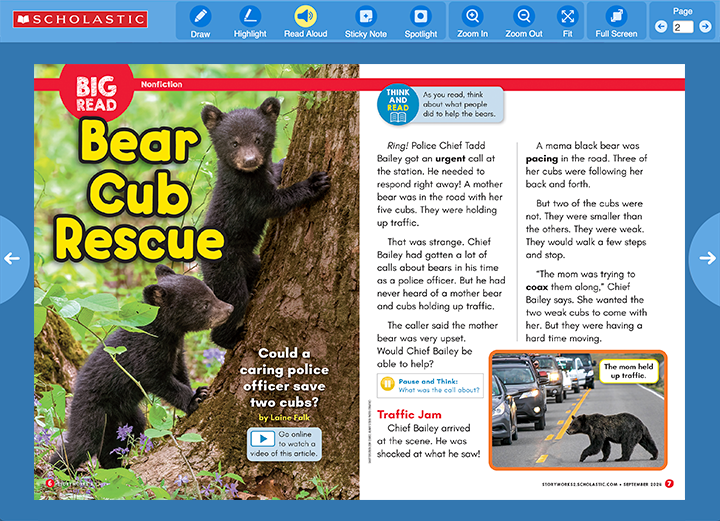Flip to the previous spread with left edge arrow

point(12,258)
